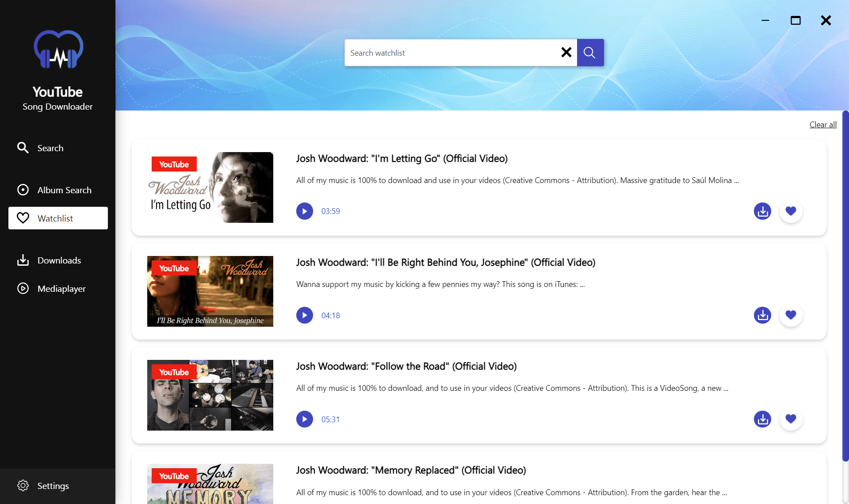Click the title "I'll Be Right Behind You, Josephine"
849x504 pixels.
tap(446, 263)
